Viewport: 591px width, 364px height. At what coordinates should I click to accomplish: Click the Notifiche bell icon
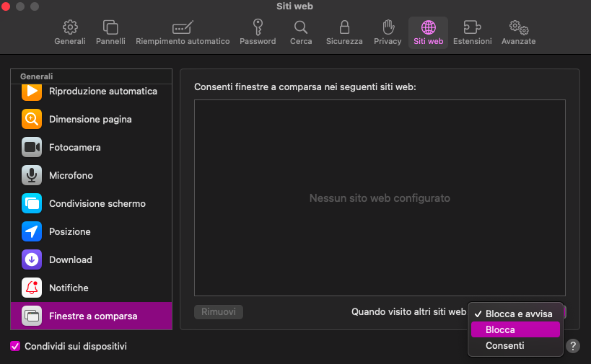coord(32,288)
